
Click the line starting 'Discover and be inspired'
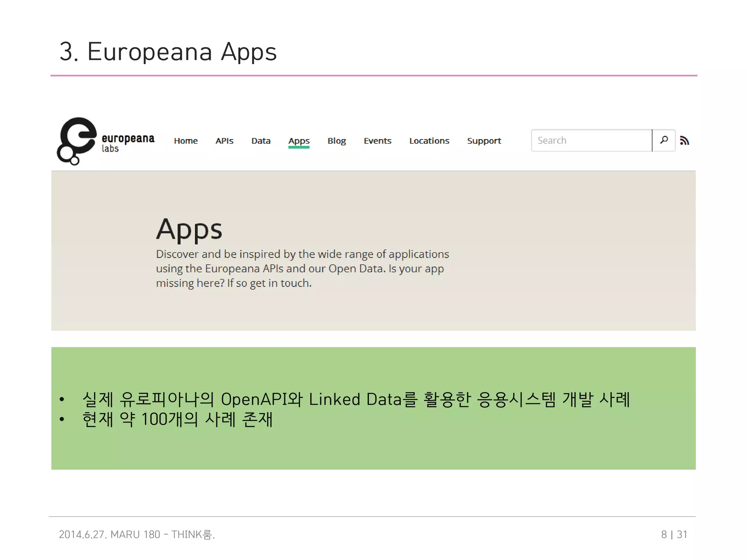(x=302, y=254)
